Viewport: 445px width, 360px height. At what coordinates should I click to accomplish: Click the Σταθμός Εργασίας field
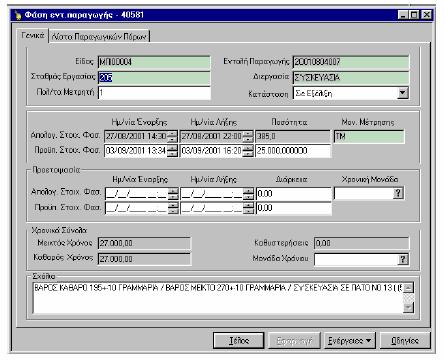154,78
